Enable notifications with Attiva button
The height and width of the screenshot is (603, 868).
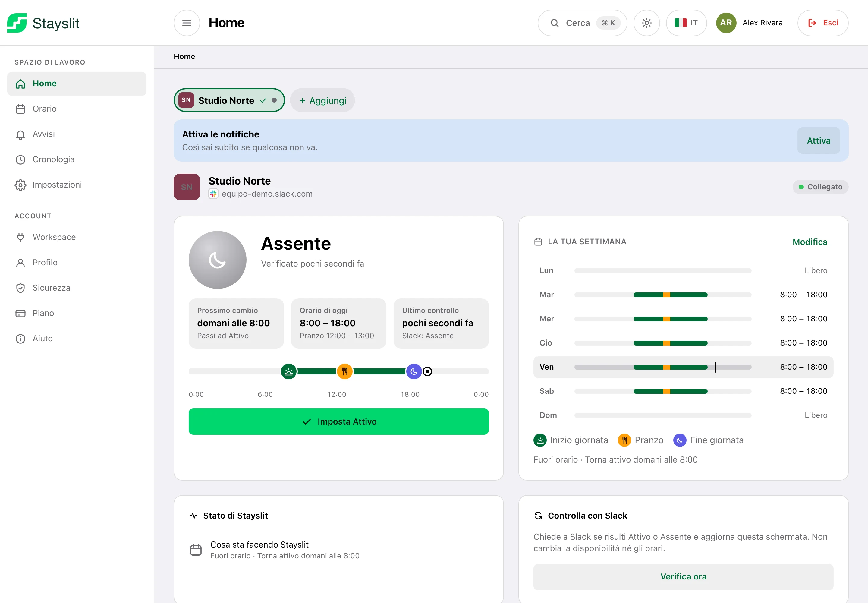coord(819,140)
